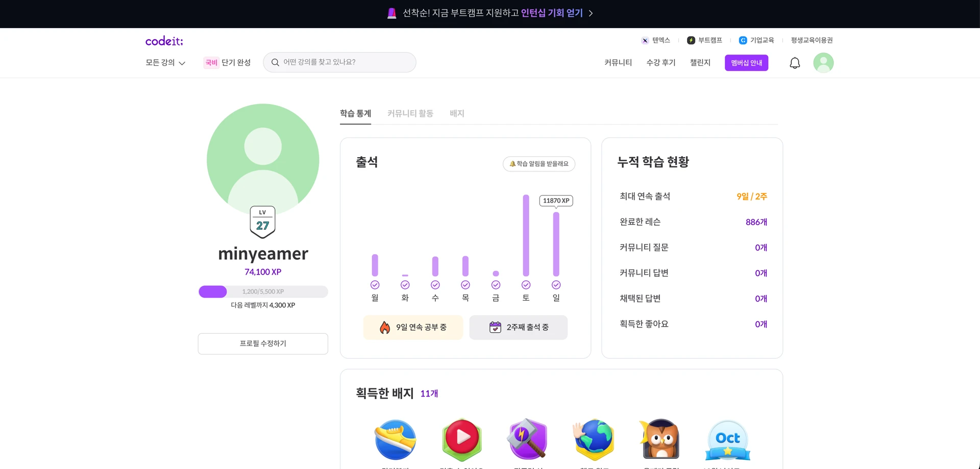This screenshot has height=469, width=980.
Task: Open the 챌린지 menu item
Action: 700,63
